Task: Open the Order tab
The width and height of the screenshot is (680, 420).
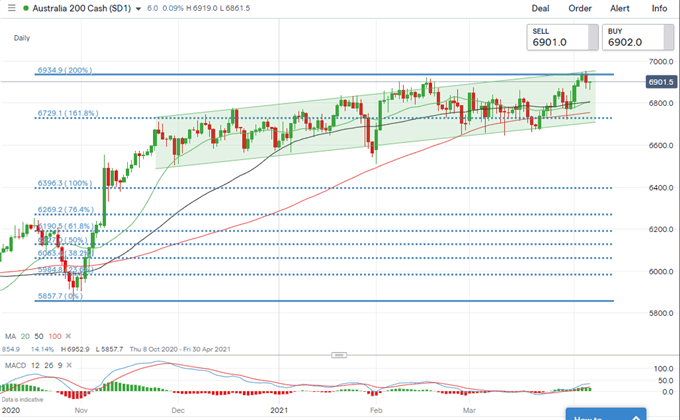Action: 580,8
